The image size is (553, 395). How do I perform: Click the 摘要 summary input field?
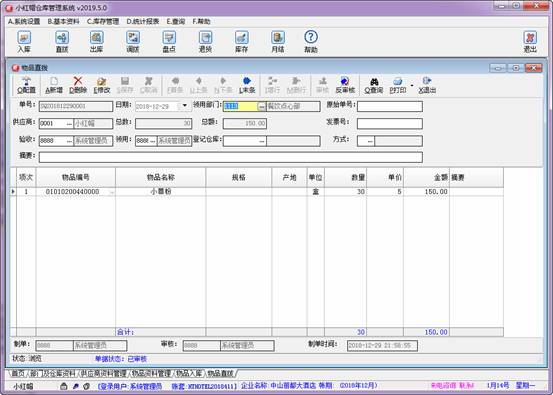click(231, 157)
